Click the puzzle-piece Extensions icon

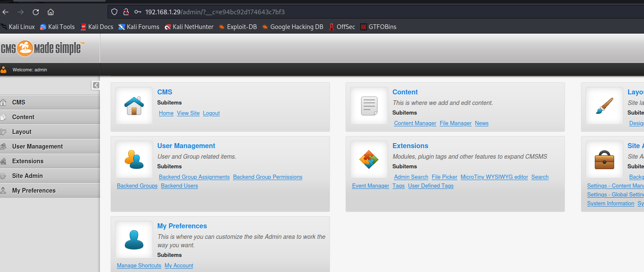pos(369,160)
